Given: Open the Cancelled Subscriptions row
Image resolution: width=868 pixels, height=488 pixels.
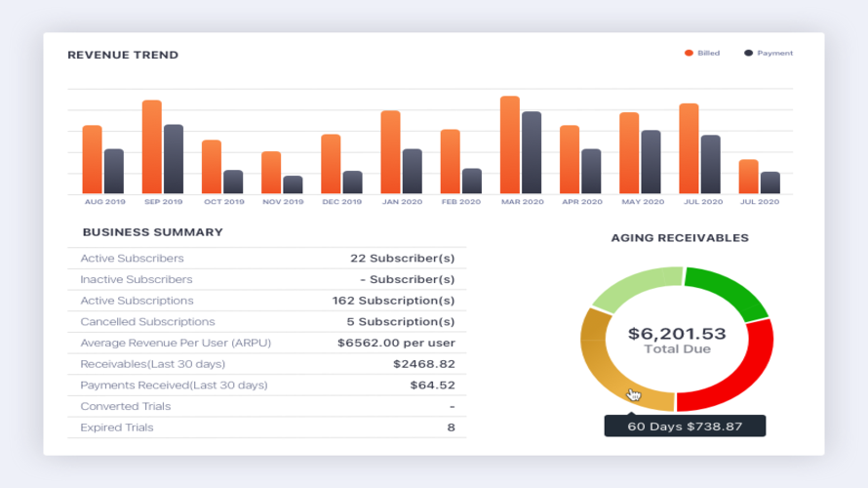Looking at the screenshot, I should tap(266, 322).
